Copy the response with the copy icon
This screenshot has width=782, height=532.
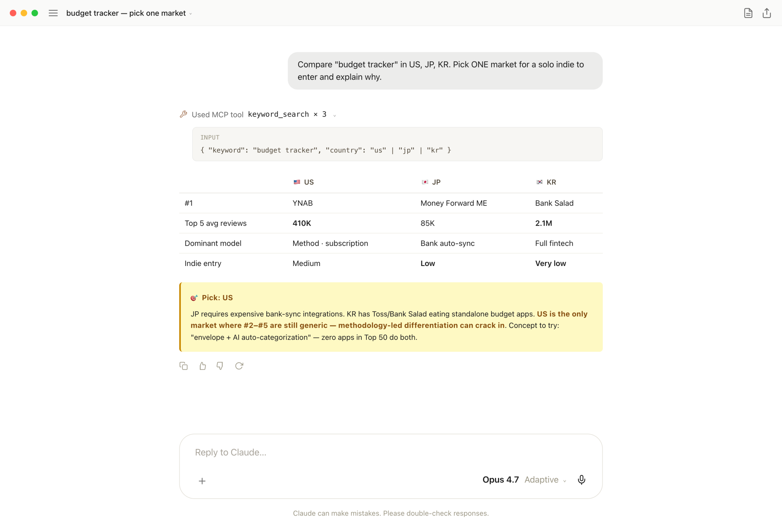click(183, 366)
